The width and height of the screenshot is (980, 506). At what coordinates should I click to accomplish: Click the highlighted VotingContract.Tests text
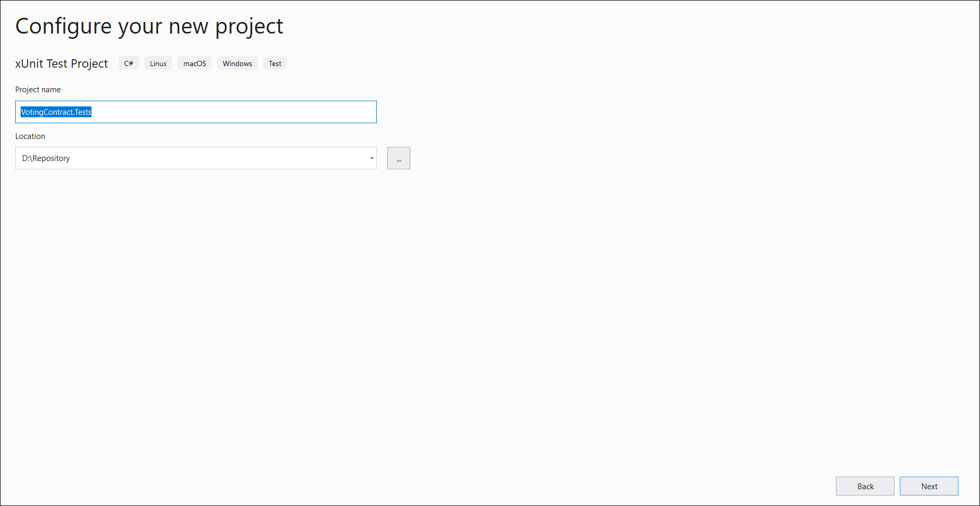click(x=56, y=112)
